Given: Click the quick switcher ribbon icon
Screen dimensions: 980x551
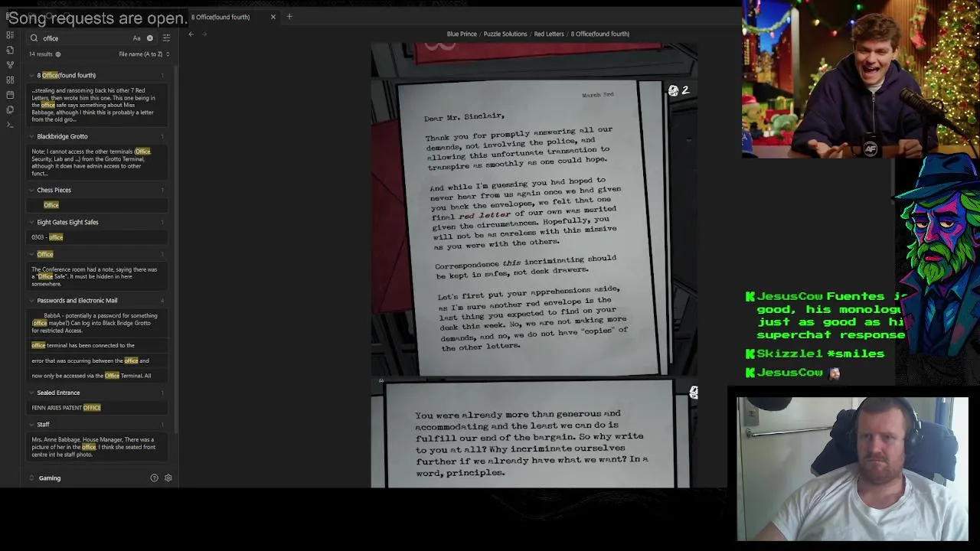Looking at the screenshot, I should (x=10, y=50).
